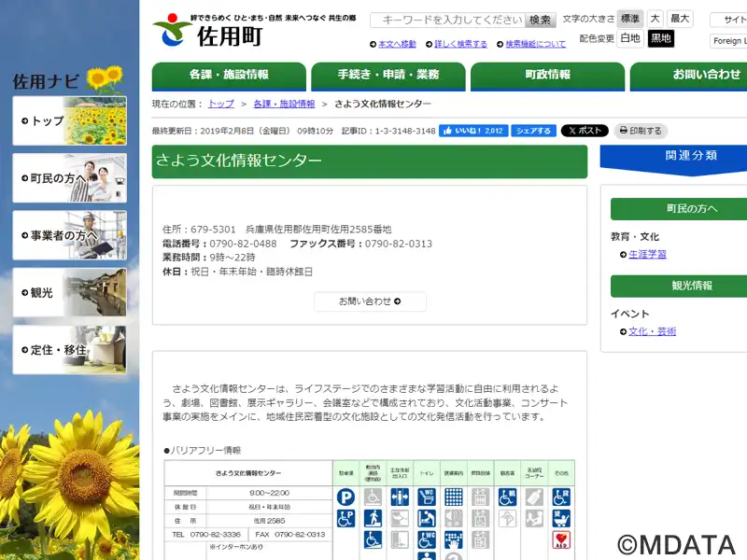This screenshot has height=560, width=747.
Task: Click the X ポスト share button
Action: [585, 131]
